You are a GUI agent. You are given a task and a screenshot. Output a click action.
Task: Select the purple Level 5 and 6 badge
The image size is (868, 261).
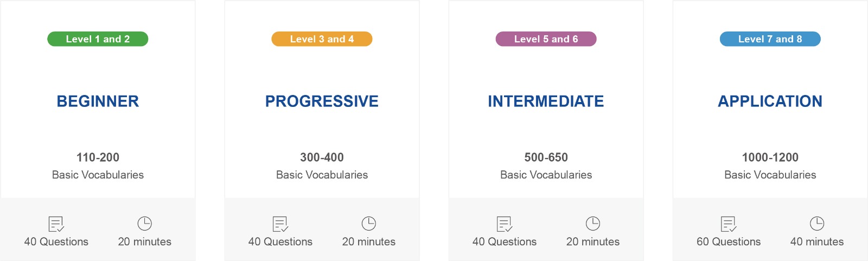coord(546,39)
